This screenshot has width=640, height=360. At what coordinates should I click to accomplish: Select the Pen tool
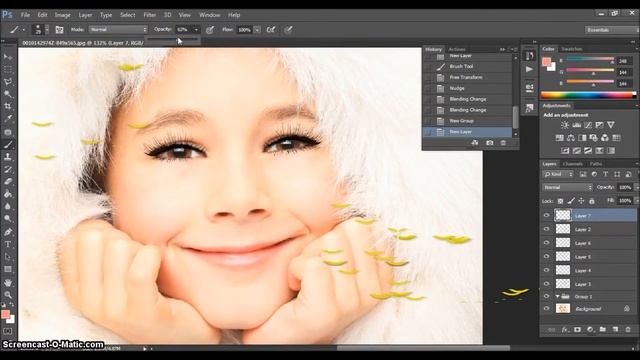point(8,232)
